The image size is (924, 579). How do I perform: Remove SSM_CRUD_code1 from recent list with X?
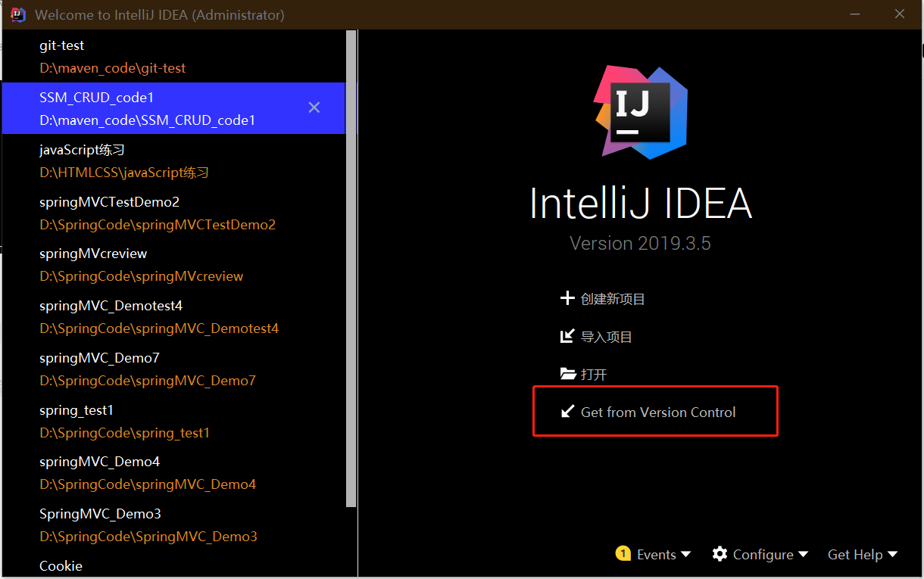(314, 107)
